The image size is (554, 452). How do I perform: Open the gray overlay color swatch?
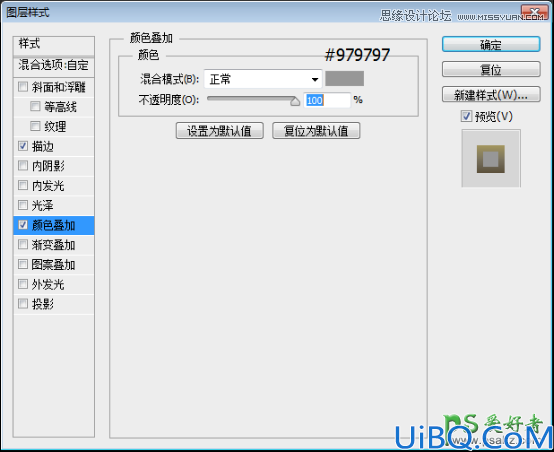[344, 78]
